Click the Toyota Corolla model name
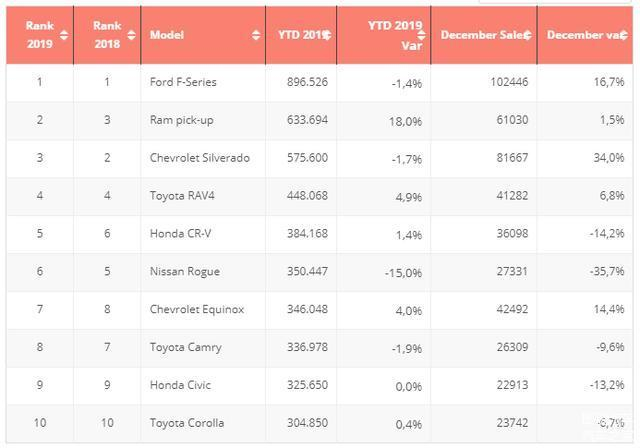The width and height of the screenshot is (640, 448). pos(187,423)
